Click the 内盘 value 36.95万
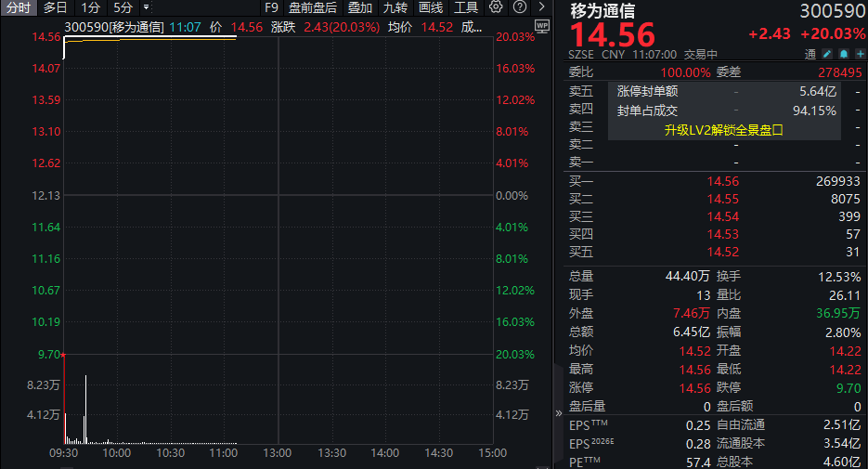This screenshot has height=469, width=868. (838, 313)
